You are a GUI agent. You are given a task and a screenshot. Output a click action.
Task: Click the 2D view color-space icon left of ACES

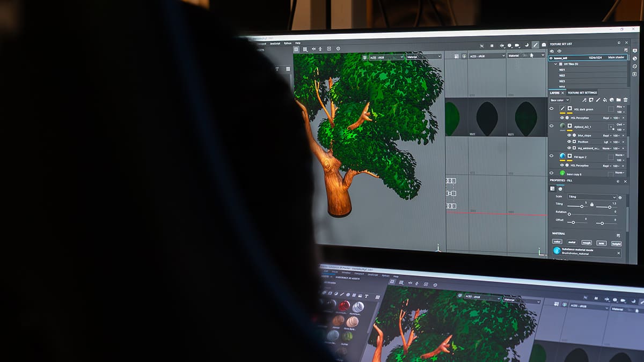[464, 56]
